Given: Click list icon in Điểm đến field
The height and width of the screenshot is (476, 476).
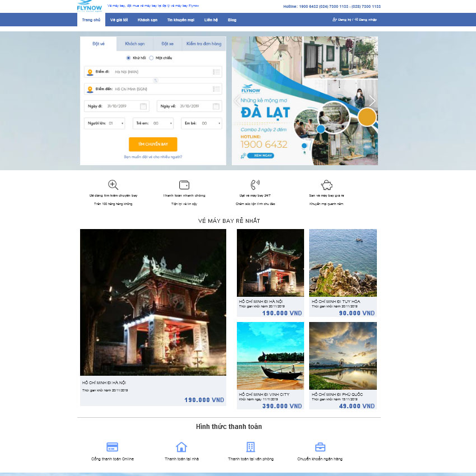Looking at the screenshot, I should click(217, 89).
